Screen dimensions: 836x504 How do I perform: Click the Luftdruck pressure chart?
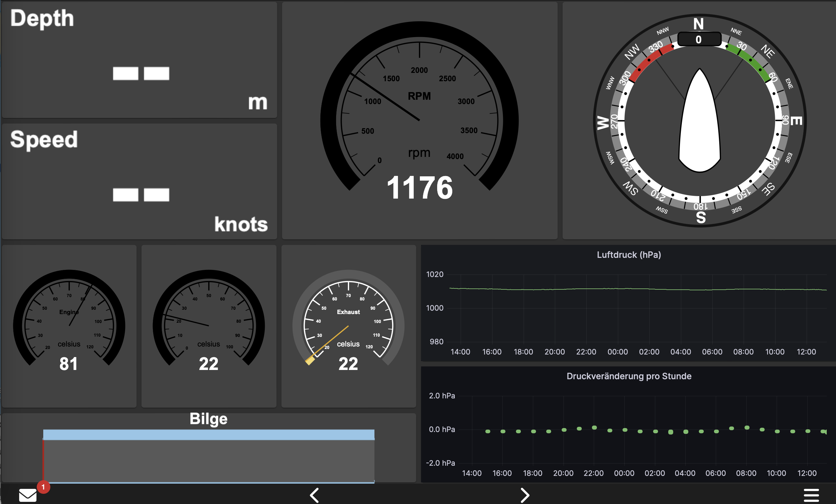(x=628, y=305)
